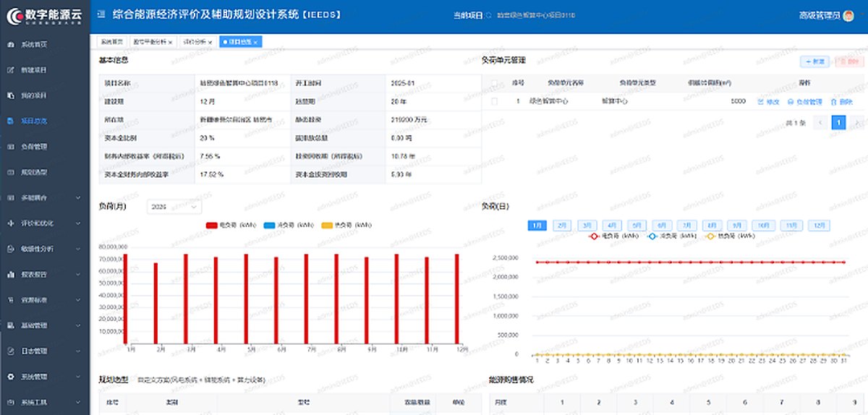Click the 基础管理 sidebar icon
Viewport: 868px width, 415px height.
coord(10,325)
